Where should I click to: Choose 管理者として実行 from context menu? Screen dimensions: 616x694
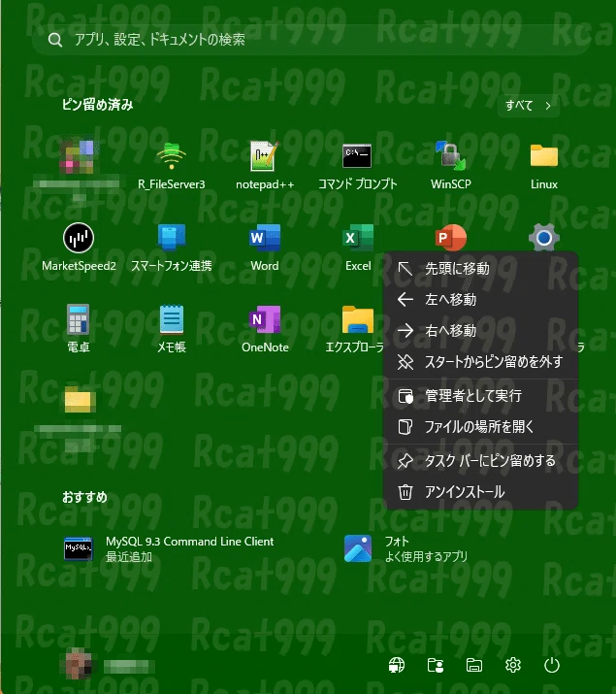coord(481,396)
